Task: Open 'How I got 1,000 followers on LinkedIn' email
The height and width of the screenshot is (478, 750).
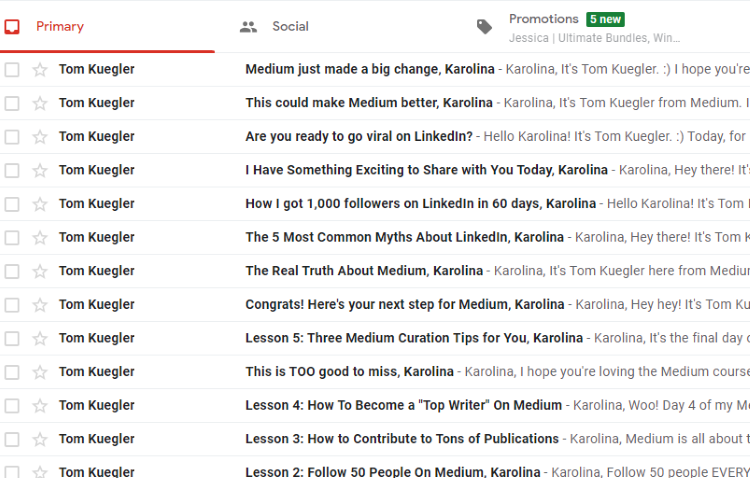Action: click(375, 204)
